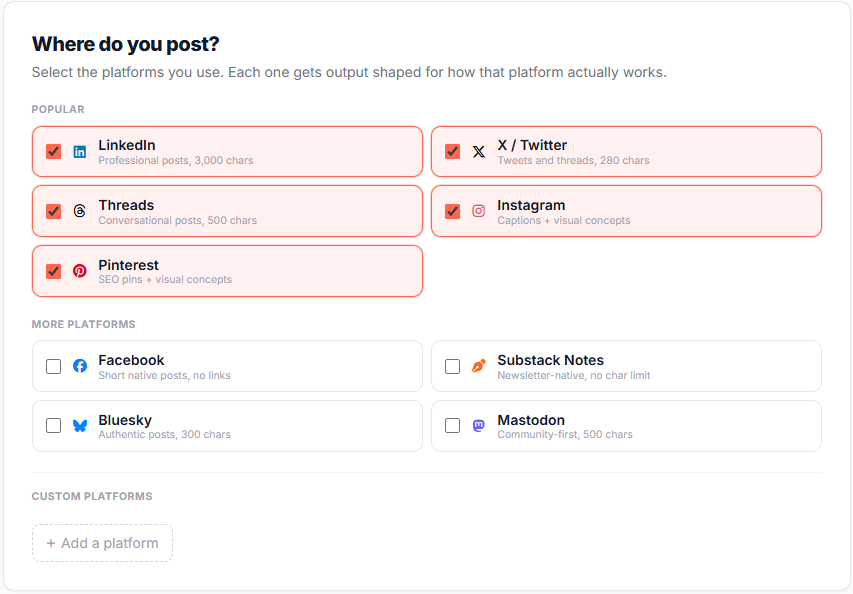Screen dimensions: 853x594
Task: Click the Add a platform button
Action: click(x=102, y=543)
